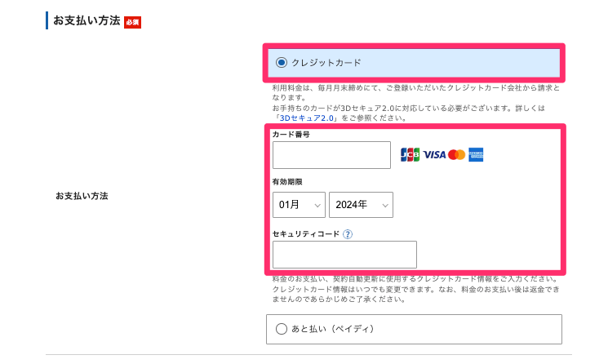The width and height of the screenshot is (608, 364).
Task: Click the 必須 required badge
Action: click(132, 23)
